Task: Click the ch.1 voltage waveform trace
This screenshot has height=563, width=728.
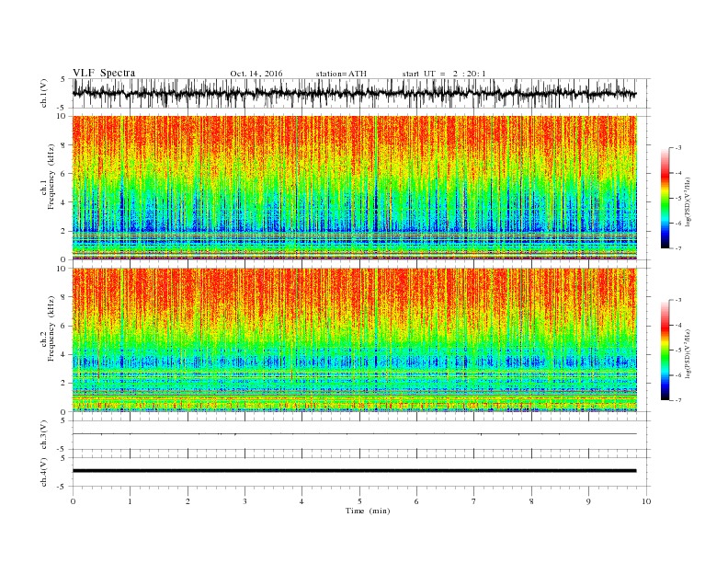Action: pos(354,93)
